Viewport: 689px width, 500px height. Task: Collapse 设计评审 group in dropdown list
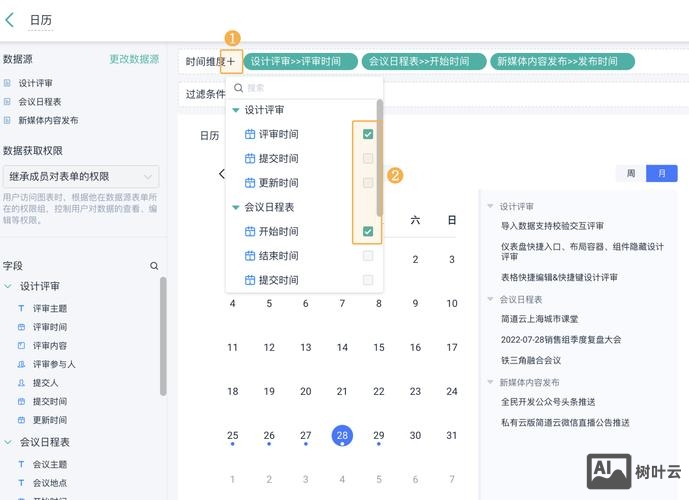click(236, 110)
